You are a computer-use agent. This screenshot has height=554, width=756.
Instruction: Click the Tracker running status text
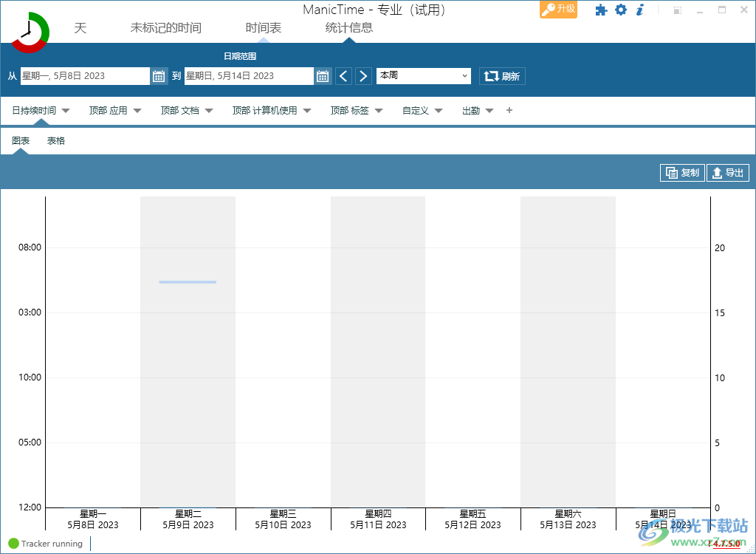(52, 544)
